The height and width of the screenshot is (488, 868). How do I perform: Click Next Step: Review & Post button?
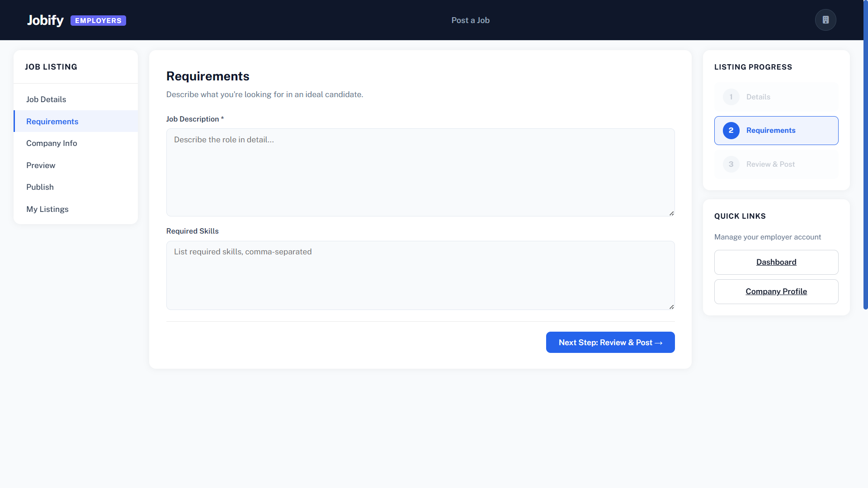coord(610,343)
